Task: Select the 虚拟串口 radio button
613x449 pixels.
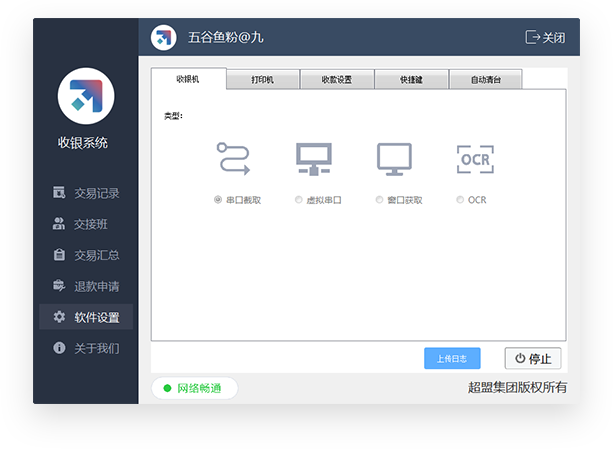Action: [299, 200]
